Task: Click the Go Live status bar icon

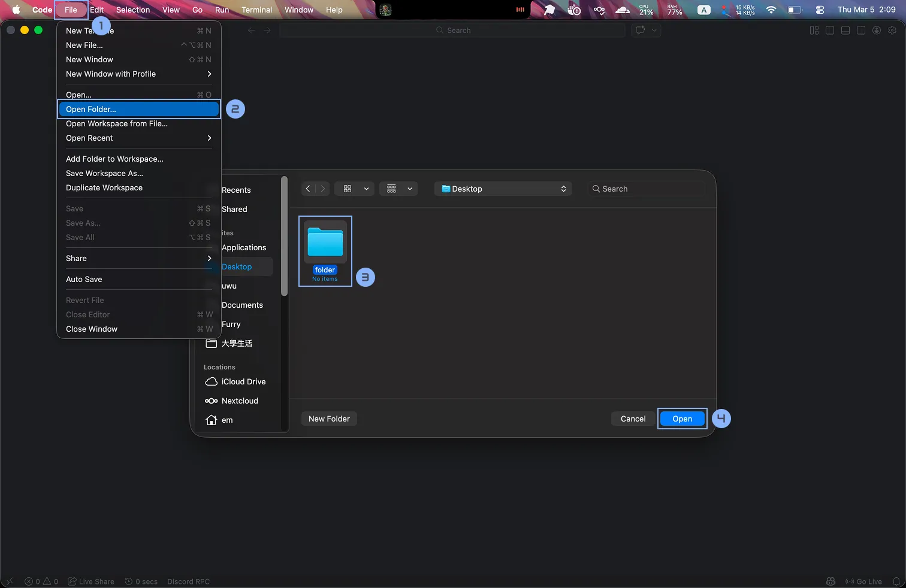Action: click(x=863, y=581)
